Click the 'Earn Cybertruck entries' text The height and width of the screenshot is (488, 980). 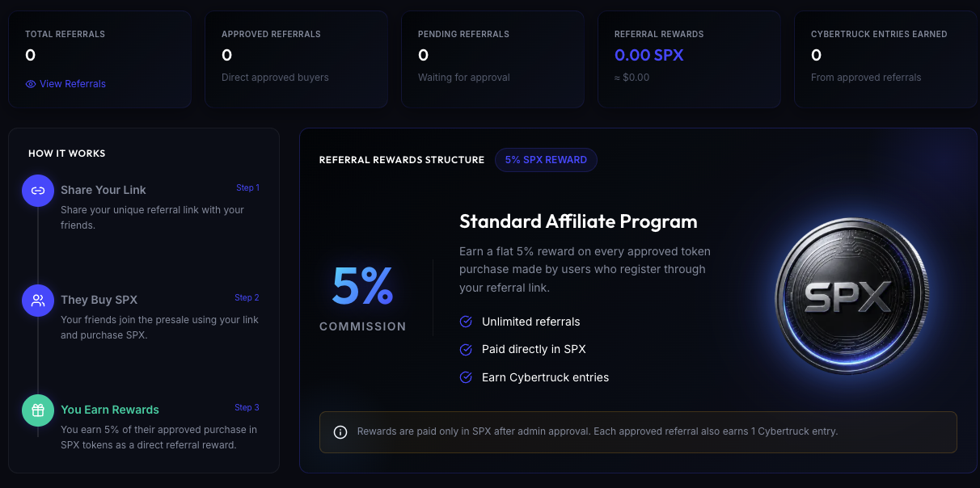click(546, 377)
